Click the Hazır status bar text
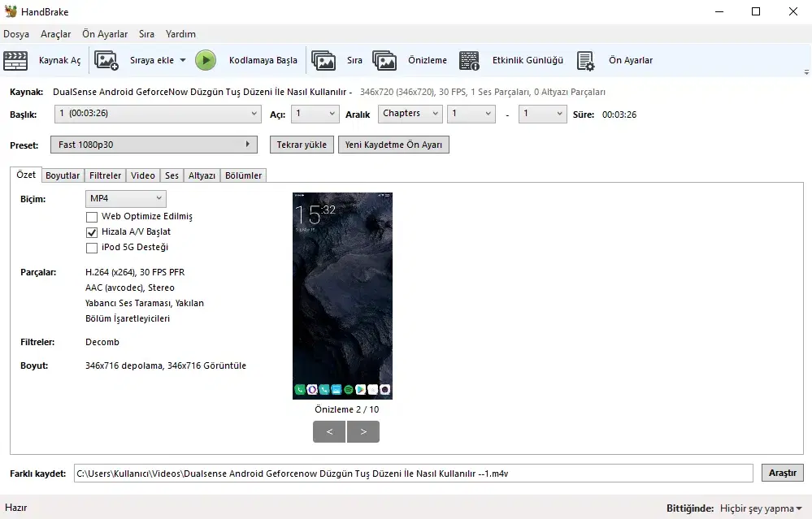The height and width of the screenshot is (519, 812). [16, 508]
